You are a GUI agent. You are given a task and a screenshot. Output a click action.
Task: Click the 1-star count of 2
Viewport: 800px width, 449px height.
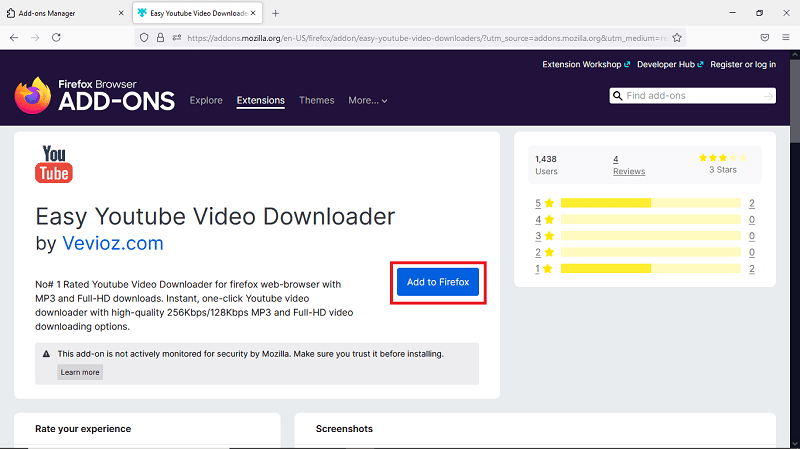point(752,268)
